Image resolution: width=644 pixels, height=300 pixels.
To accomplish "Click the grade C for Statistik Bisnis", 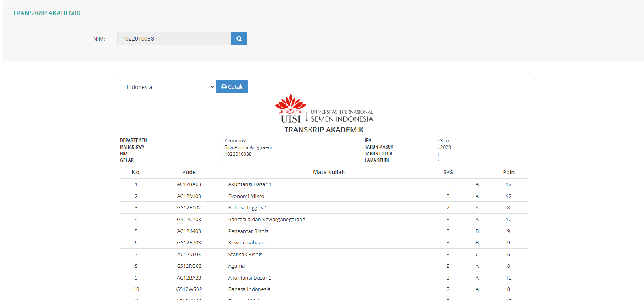I will [477, 255].
